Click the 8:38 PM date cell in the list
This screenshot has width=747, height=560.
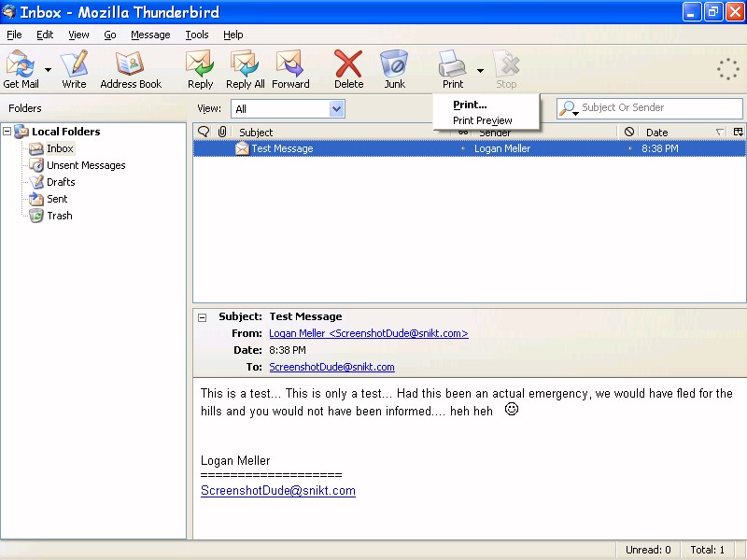click(x=660, y=148)
